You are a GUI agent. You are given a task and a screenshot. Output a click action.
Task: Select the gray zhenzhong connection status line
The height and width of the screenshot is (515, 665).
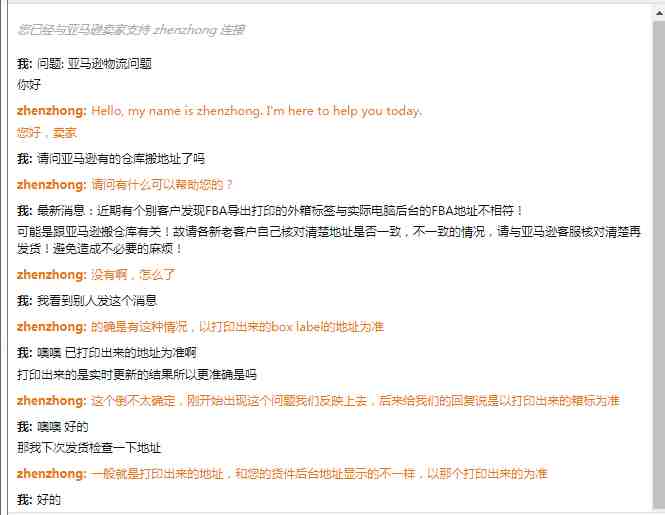[131, 30]
